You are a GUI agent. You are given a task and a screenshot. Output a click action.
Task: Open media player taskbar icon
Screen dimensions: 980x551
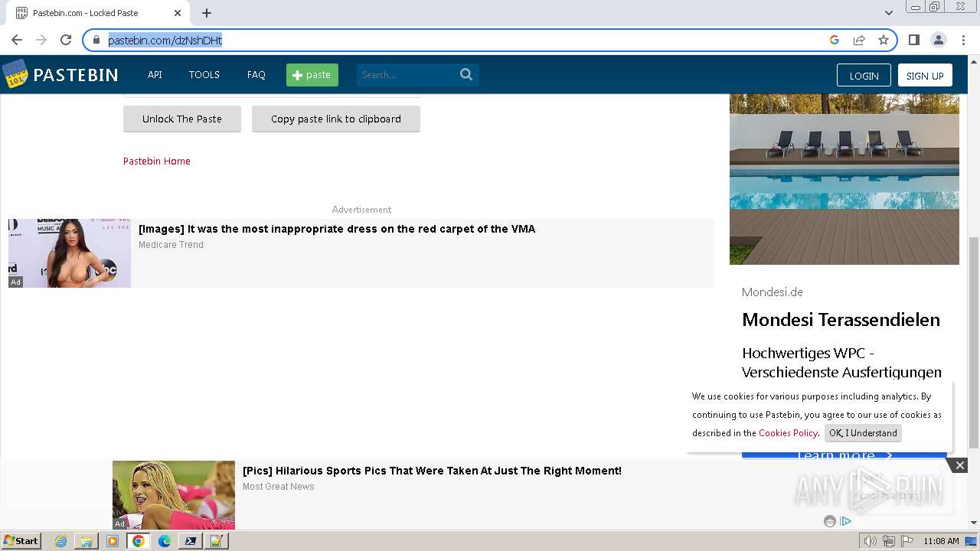click(x=113, y=541)
